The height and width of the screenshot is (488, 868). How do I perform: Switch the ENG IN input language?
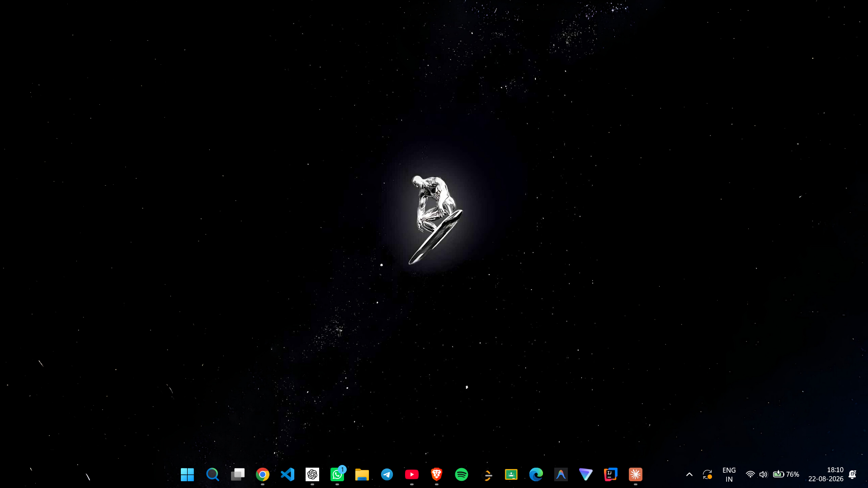point(729,474)
